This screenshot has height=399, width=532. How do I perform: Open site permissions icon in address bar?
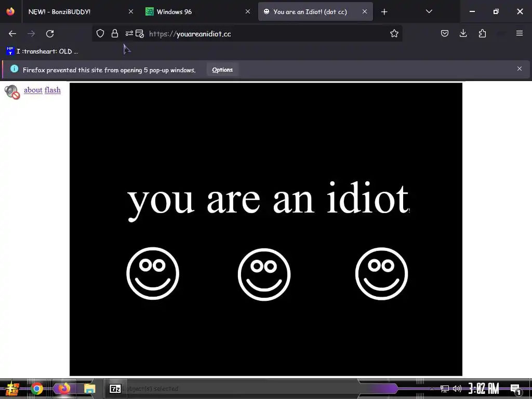coord(129,34)
